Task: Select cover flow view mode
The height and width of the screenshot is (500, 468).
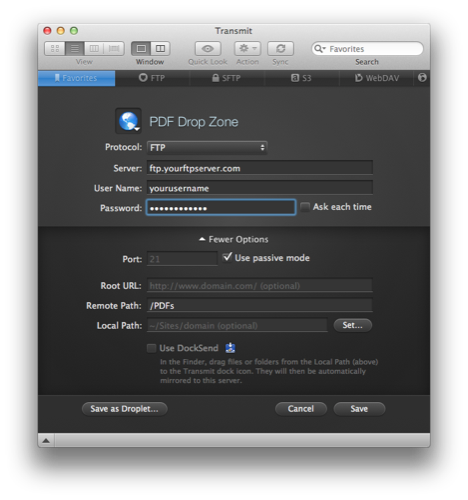Action: (x=114, y=49)
